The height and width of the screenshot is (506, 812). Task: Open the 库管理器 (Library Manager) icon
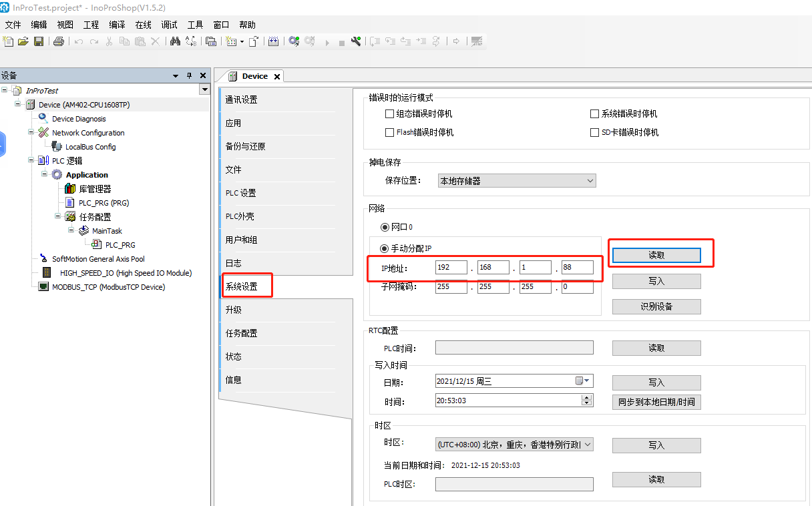click(69, 188)
